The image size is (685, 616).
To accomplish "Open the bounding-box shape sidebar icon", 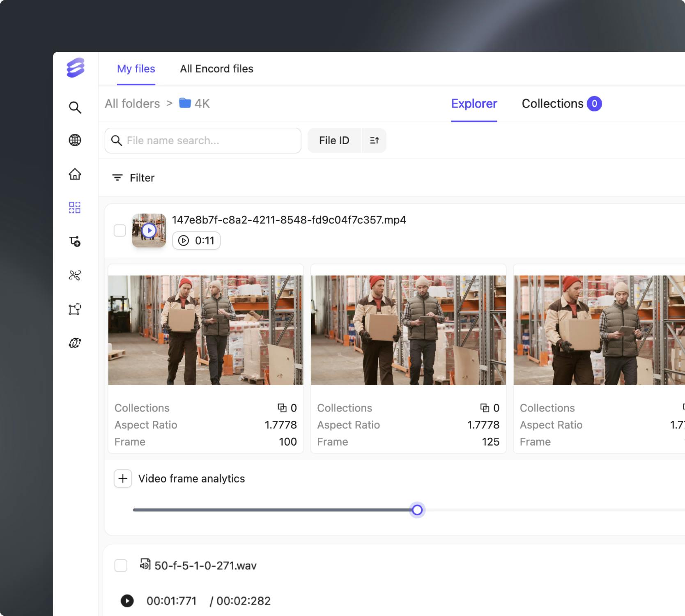I will coord(75,309).
